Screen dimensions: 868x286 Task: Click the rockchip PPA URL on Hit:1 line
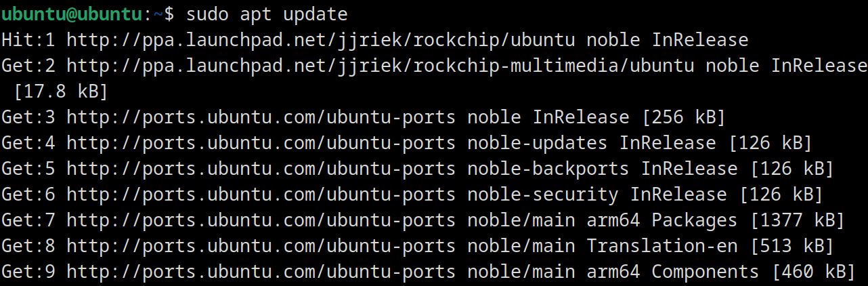coord(321,40)
